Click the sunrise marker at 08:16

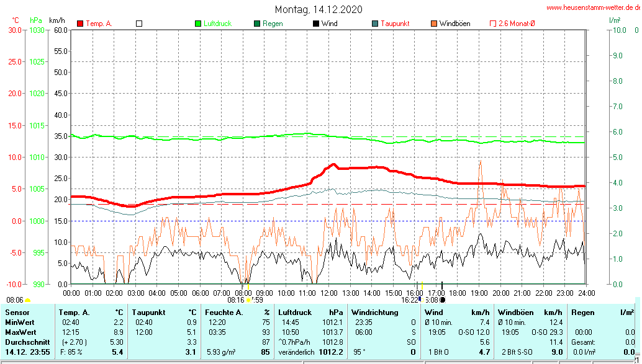[x=248, y=300]
